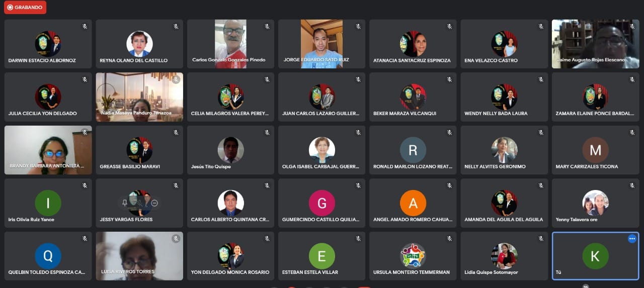Click muted mic icon on Iris Olivia Ruiz Yance
The height and width of the screenshot is (288, 644).
point(85,185)
